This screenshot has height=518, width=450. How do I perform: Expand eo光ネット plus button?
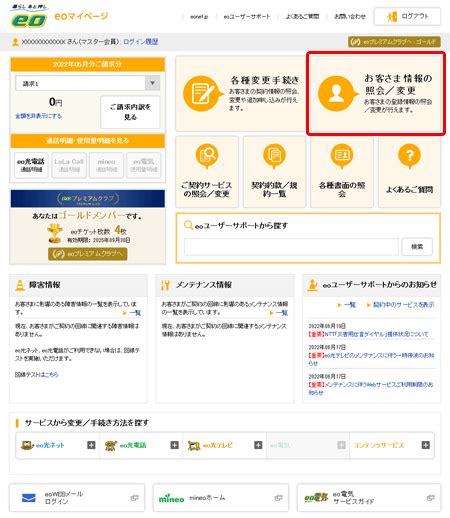(91, 445)
